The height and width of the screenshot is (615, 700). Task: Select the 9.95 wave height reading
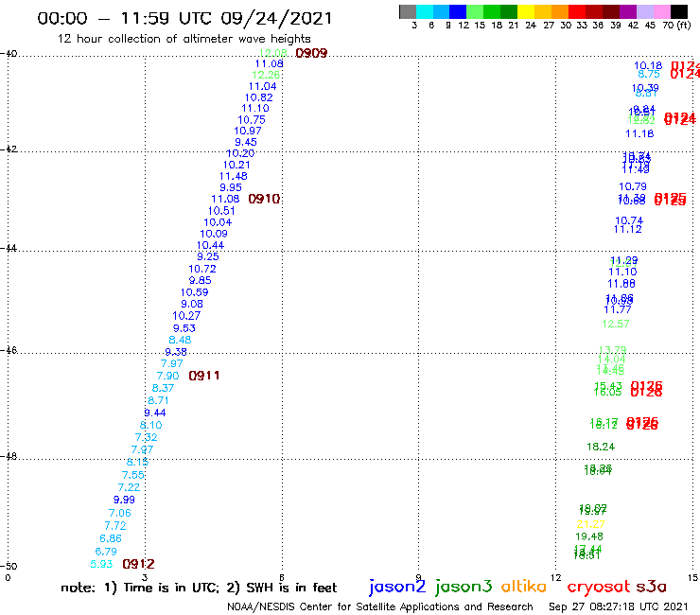click(x=231, y=188)
